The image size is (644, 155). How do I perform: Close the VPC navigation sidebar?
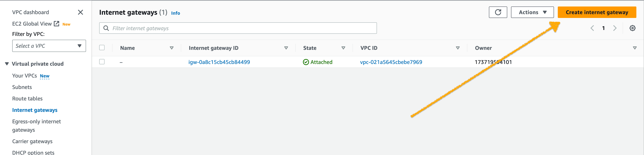pos(80,12)
